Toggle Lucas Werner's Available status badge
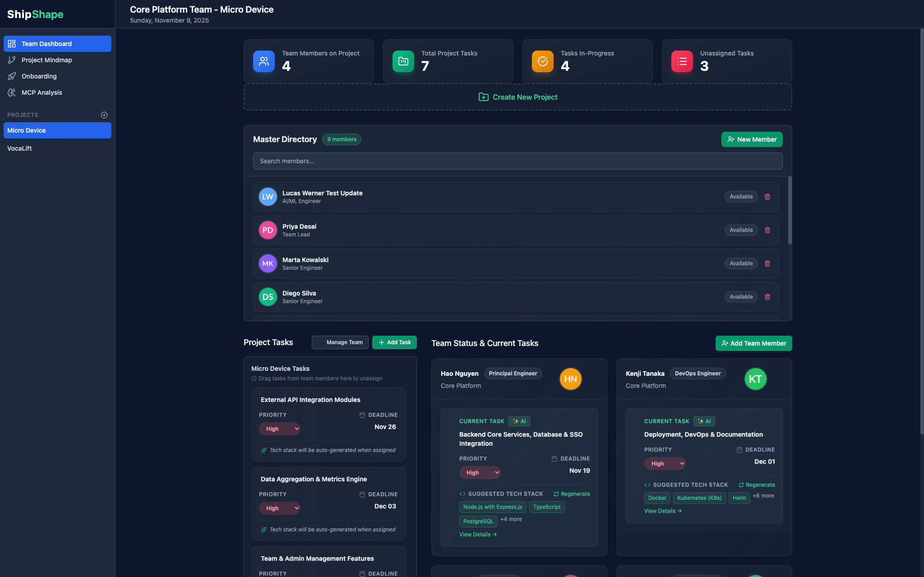Image resolution: width=924 pixels, height=577 pixels. pyautogui.click(x=741, y=197)
